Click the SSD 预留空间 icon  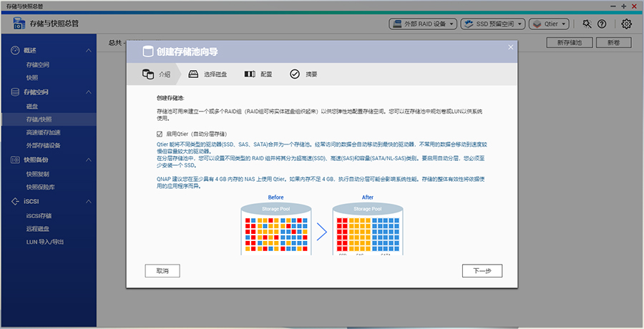coord(469,24)
